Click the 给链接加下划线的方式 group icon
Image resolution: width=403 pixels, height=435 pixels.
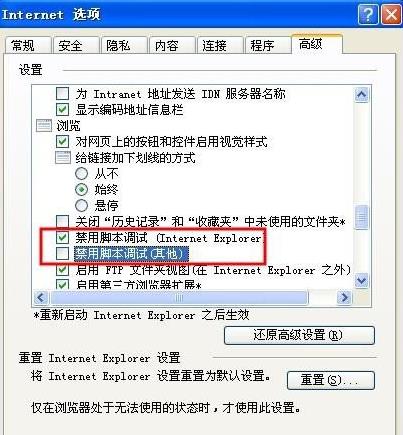tap(63, 157)
